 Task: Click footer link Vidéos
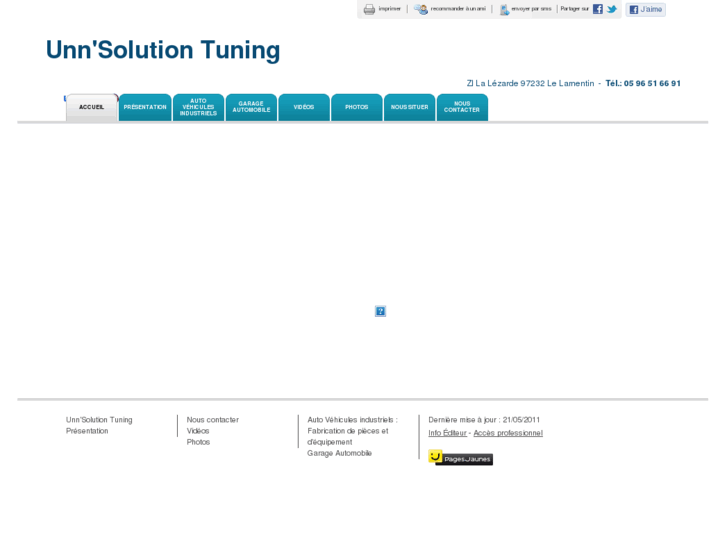[198, 431]
